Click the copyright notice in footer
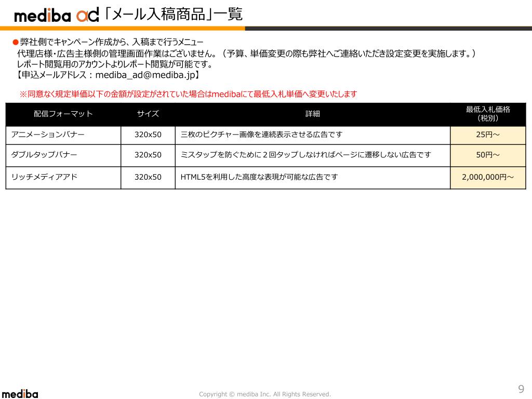This screenshot has width=532, height=399. coord(264,394)
